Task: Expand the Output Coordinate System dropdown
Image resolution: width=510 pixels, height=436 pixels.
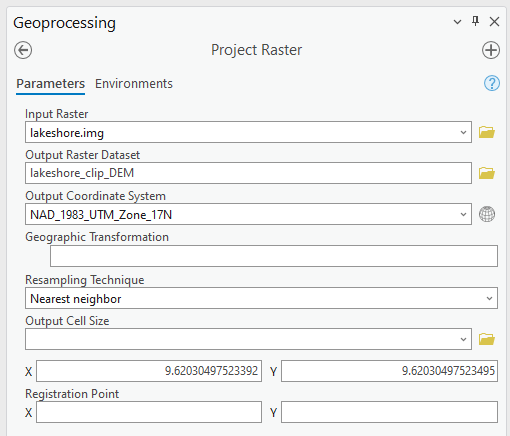Action: tap(463, 214)
